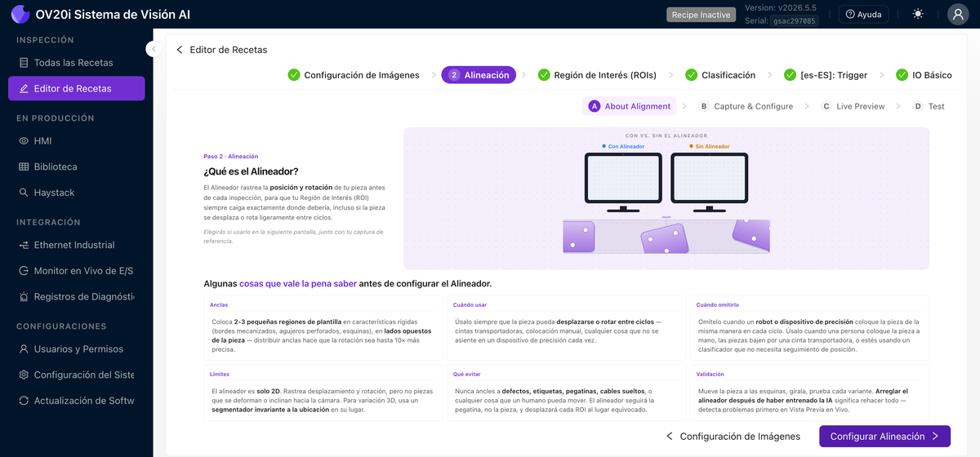Click the Usuarios y Permisos person icon
980x457 pixels.
point(24,349)
